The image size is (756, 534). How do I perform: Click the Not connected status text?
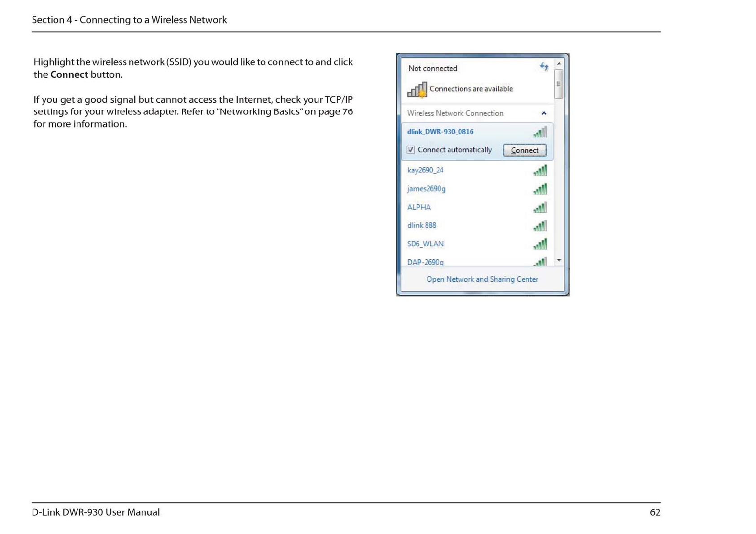[x=433, y=69]
